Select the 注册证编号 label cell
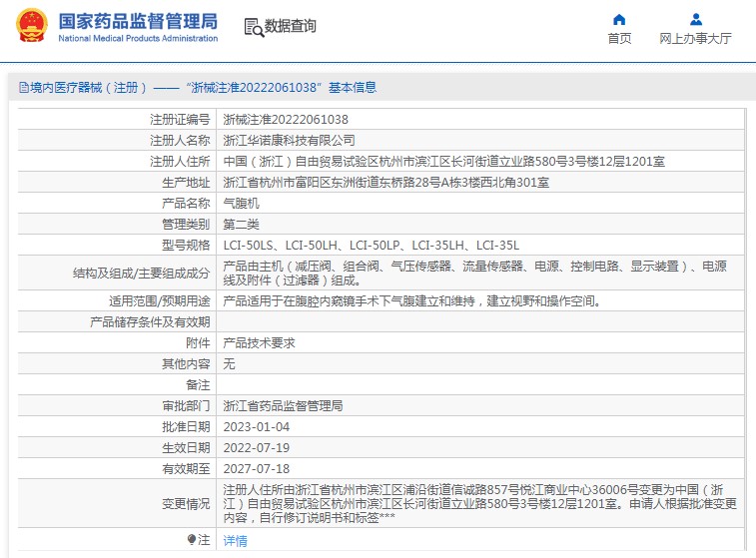 click(180, 120)
